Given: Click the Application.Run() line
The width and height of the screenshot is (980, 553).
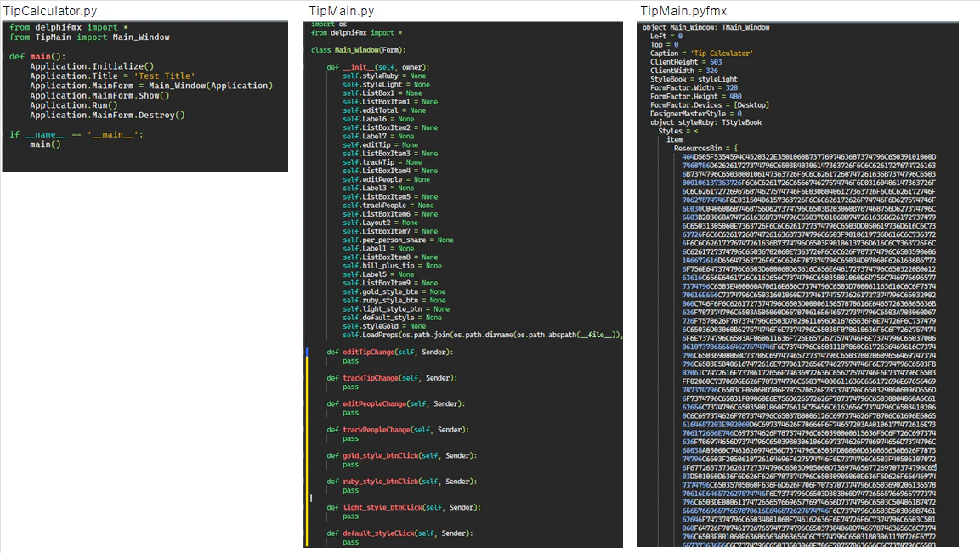Looking at the screenshot, I should (74, 105).
